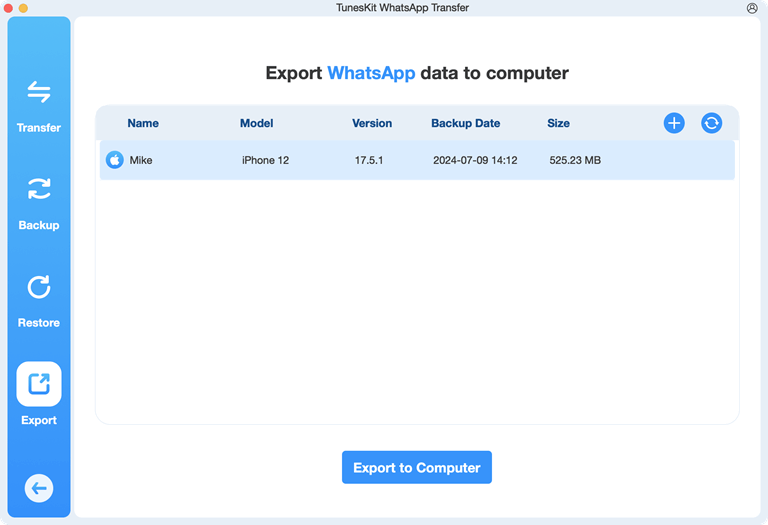Click the 2024-07-09 14:12 date cell

pos(475,160)
